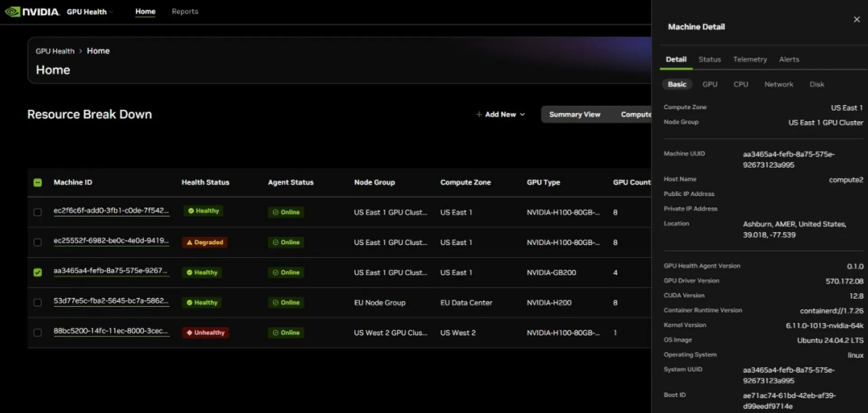
Task: Open the Add New dropdown chevron
Action: click(523, 114)
